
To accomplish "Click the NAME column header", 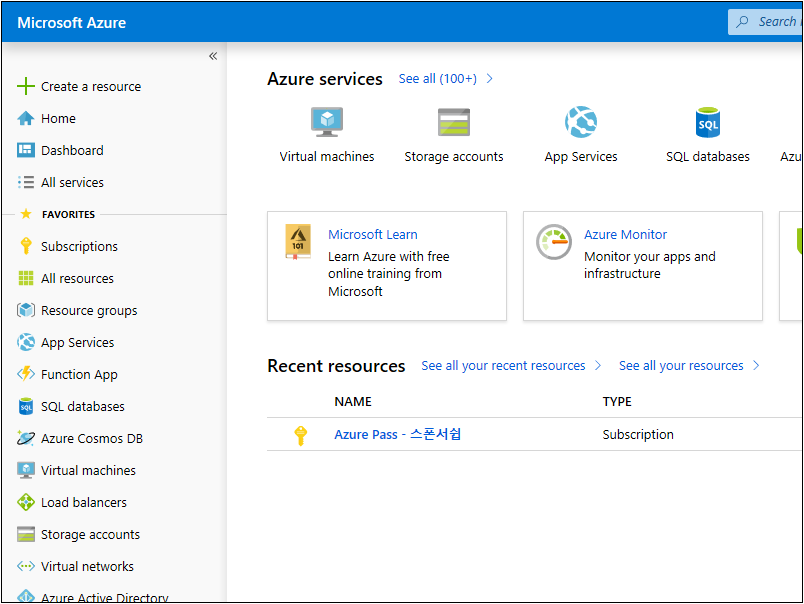I will [353, 401].
